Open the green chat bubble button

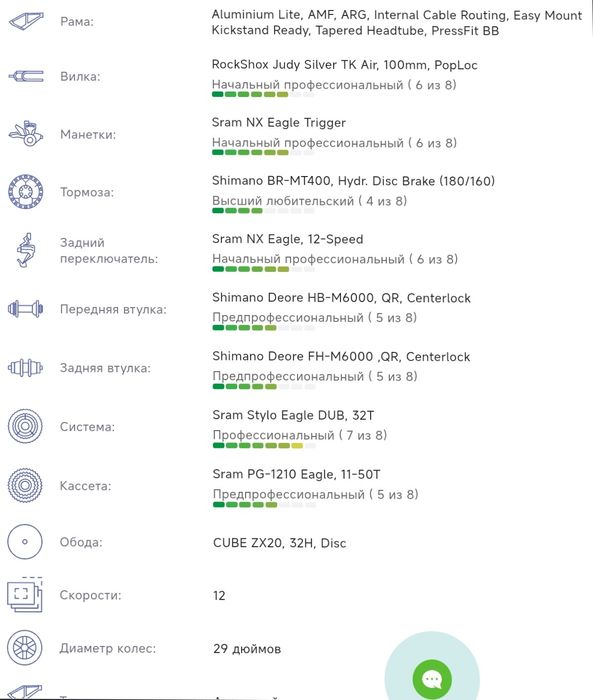point(432,679)
